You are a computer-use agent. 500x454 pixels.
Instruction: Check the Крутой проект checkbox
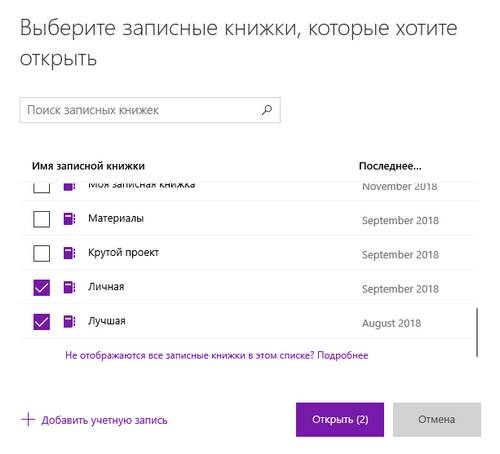pos(42,253)
